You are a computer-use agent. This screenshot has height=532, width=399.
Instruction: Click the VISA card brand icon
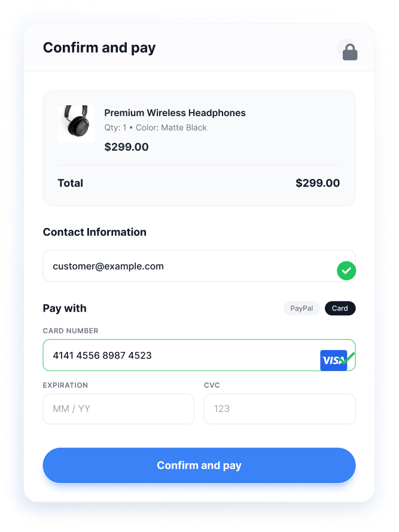point(334,360)
